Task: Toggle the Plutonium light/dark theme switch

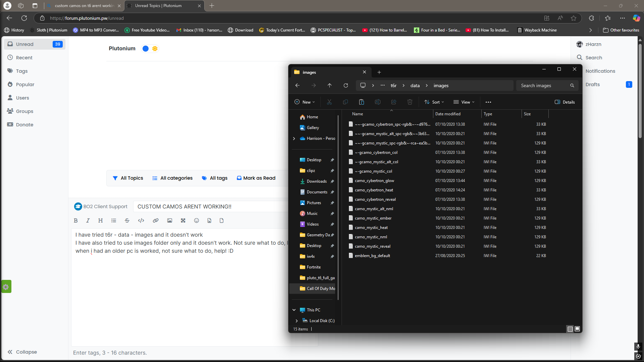Action: [x=150, y=49]
